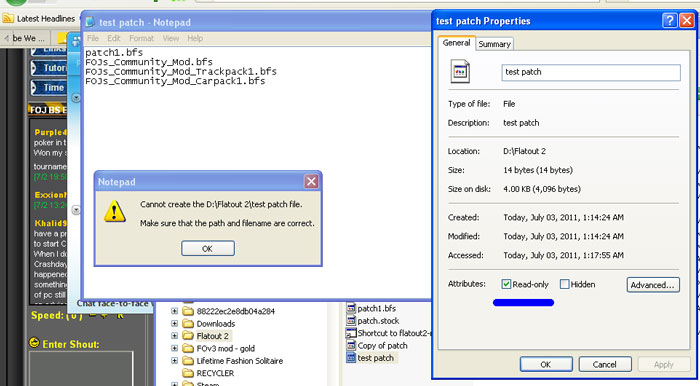The width and height of the screenshot is (700, 386).
Task: Select the Downloads folder icon in tree
Action: pyautogui.click(x=188, y=324)
